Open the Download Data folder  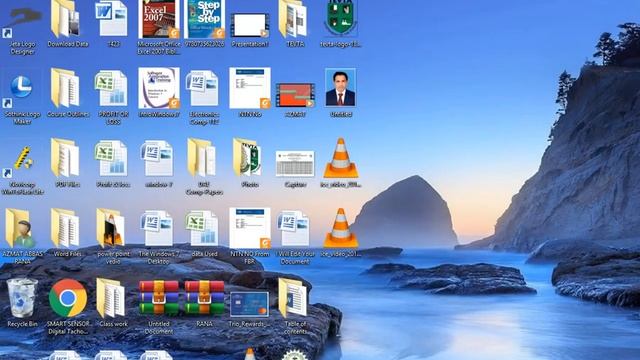[67, 24]
